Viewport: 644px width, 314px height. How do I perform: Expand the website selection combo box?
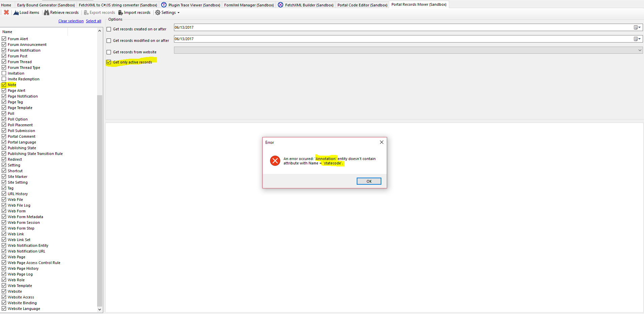[640, 50]
